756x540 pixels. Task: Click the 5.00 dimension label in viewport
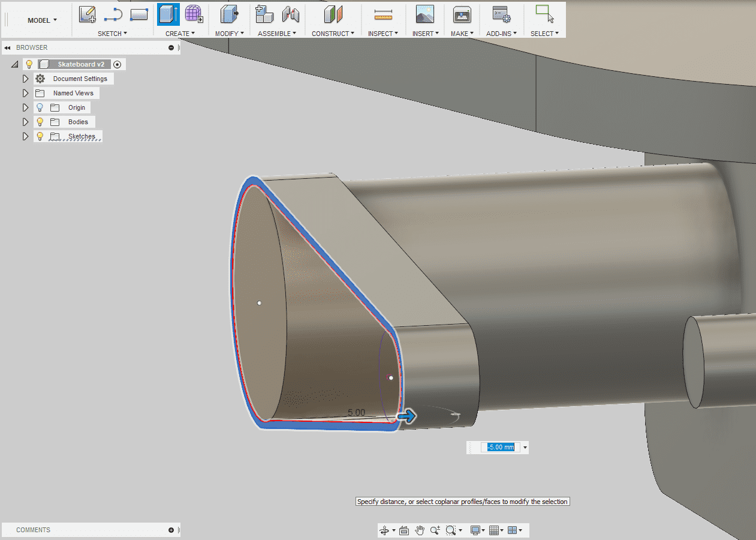356,412
